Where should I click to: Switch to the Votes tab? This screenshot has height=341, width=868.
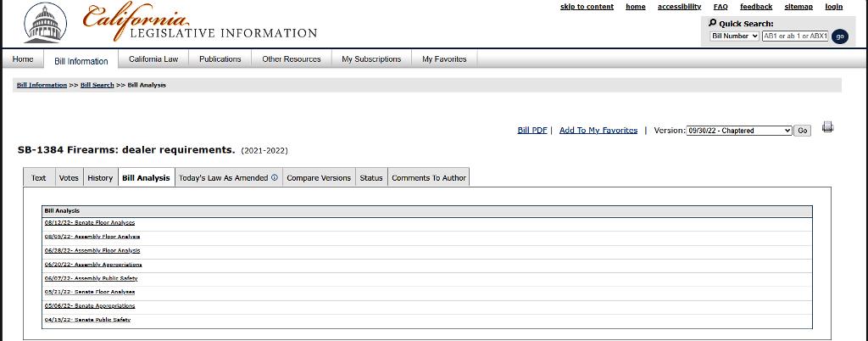click(x=69, y=178)
